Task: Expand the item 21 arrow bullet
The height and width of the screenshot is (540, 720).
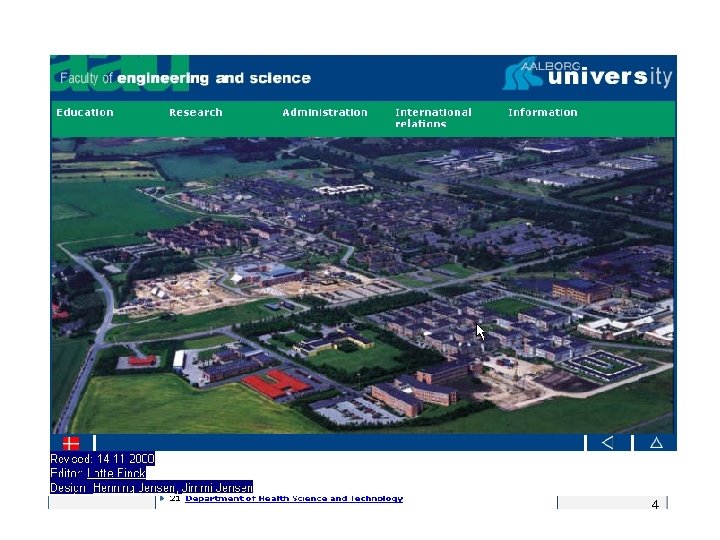Action: point(162,498)
